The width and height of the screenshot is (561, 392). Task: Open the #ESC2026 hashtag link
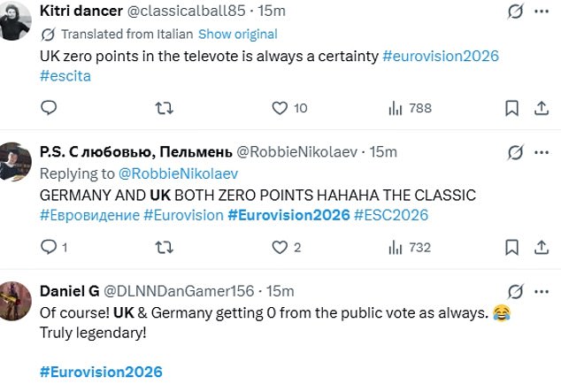click(x=391, y=215)
